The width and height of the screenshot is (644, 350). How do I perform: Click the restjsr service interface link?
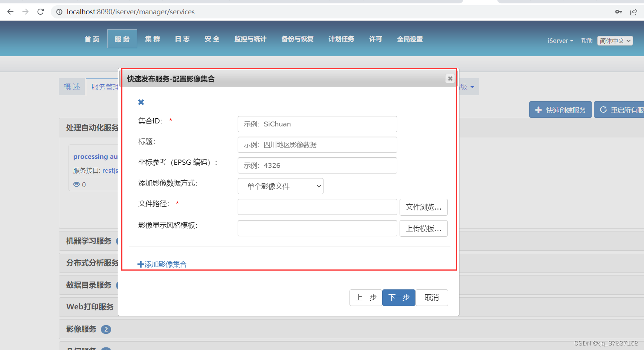(x=110, y=170)
